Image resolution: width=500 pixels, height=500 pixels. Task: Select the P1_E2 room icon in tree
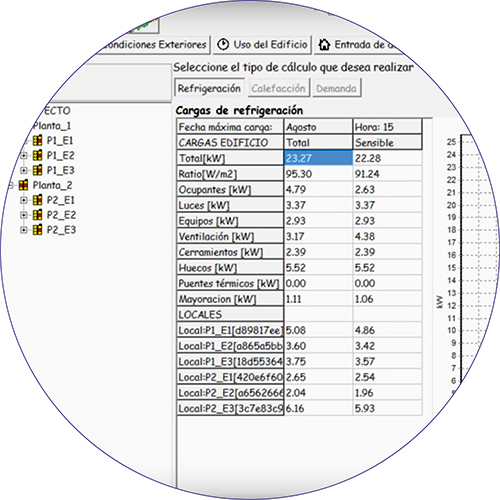click(38, 155)
